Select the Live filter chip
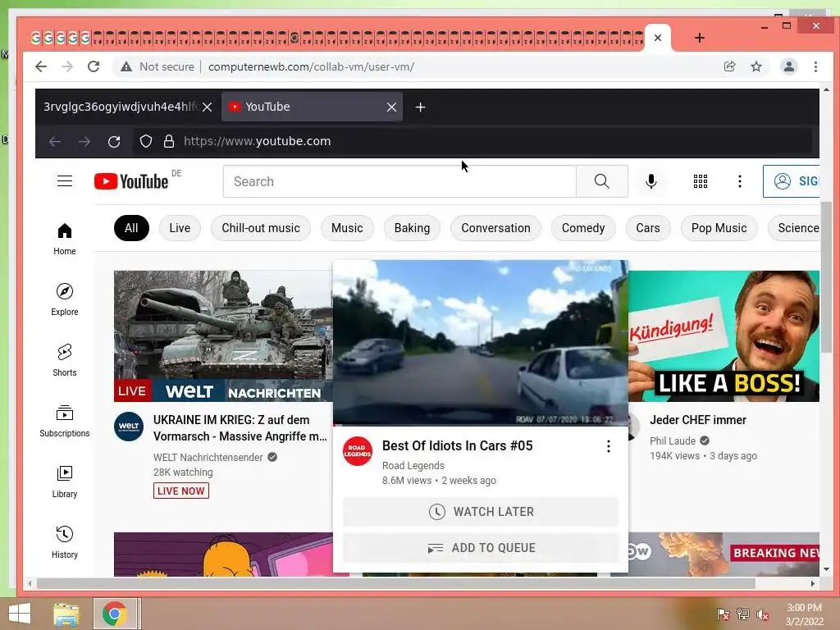 [x=180, y=228]
